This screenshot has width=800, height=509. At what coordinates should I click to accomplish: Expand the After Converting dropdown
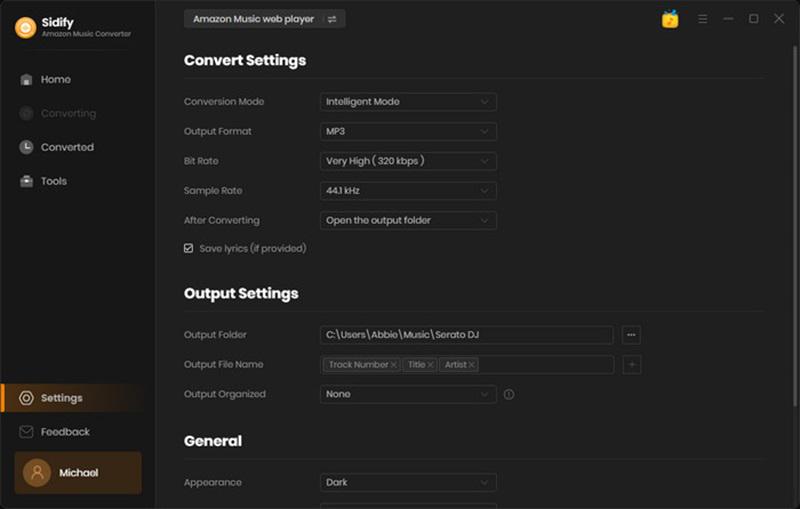408,220
